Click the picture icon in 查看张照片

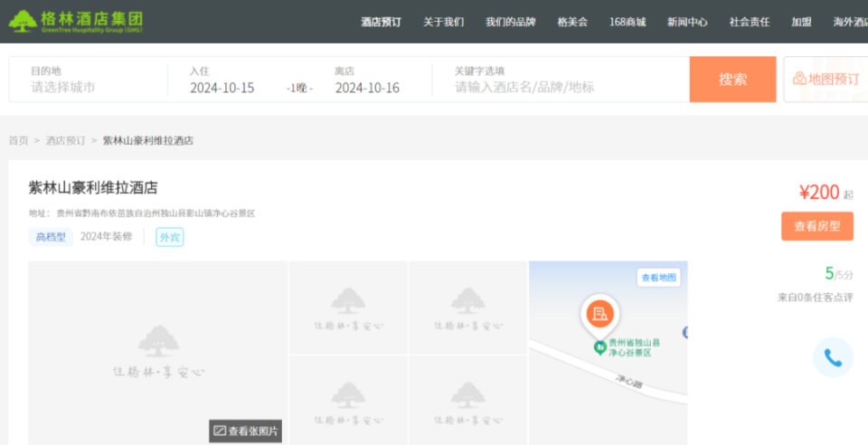220,431
